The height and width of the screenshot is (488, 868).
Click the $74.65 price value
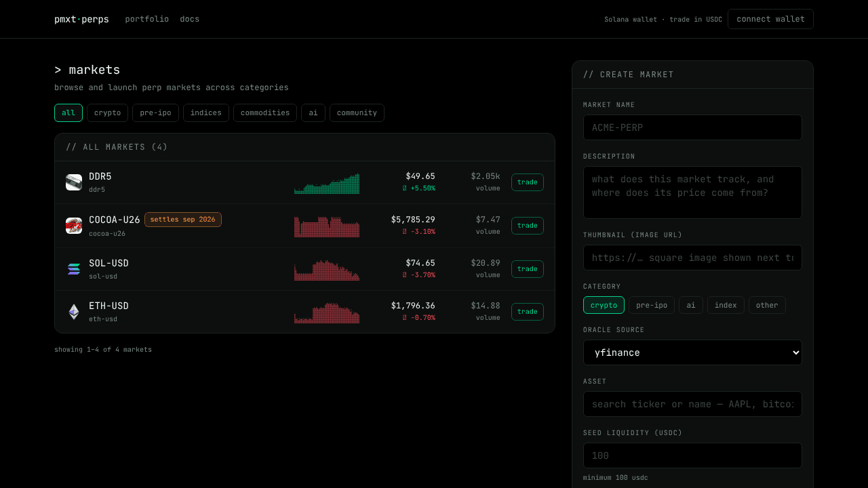[420, 263]
